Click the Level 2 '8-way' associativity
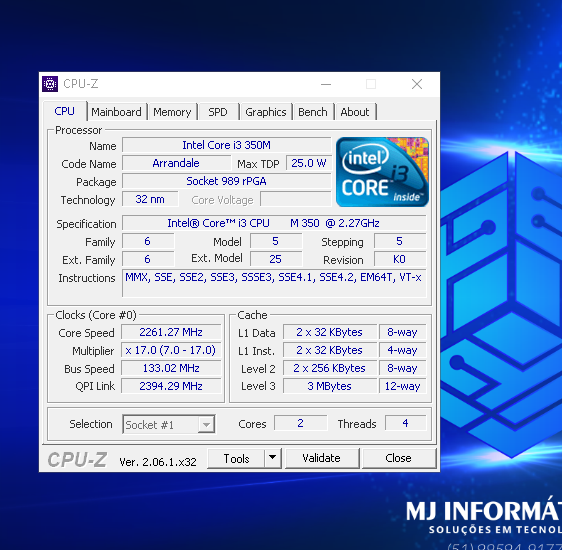This screenshot has height=550, width=562. [403, 368]
